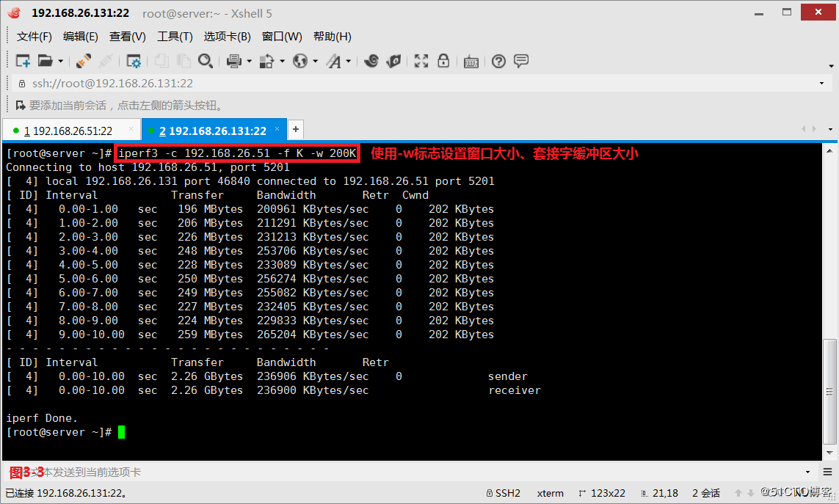
Task: Open the compose bar hamburger menu
Action: pyautogui.click(x=828, y=472)
